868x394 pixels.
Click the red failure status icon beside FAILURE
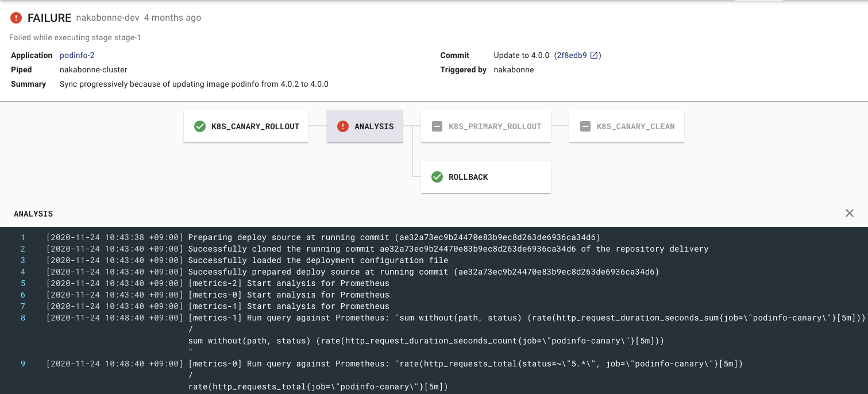[16, 18]
